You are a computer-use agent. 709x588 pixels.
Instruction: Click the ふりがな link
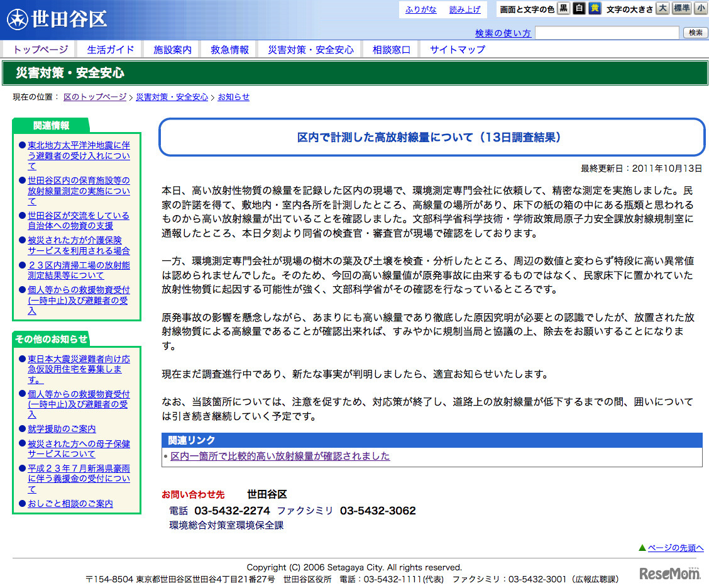pyautogui.click(x=421, y=9)
